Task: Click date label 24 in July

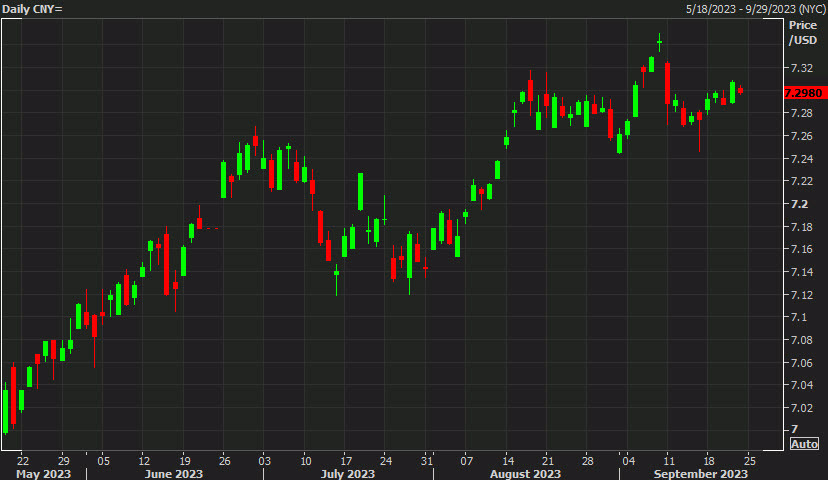Action: tap(386, 460)
